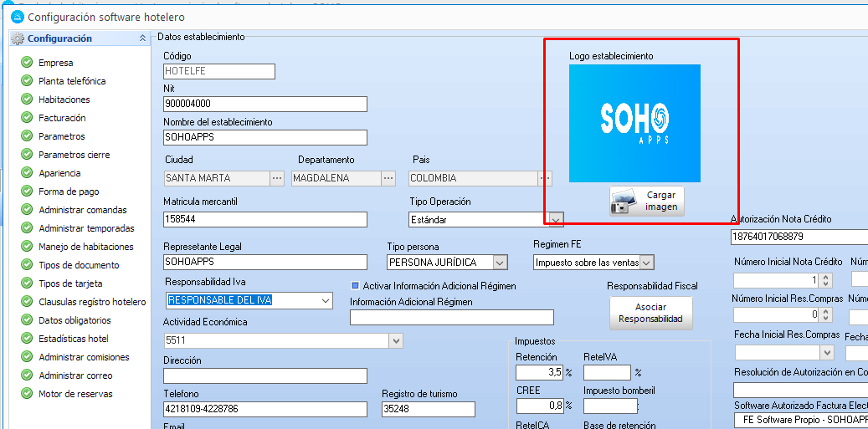Viewport: 868px width, 429px height.
Task: Click the check icon beside Motor de reservas
Action: pyautogui.click(x=27, y=394)
